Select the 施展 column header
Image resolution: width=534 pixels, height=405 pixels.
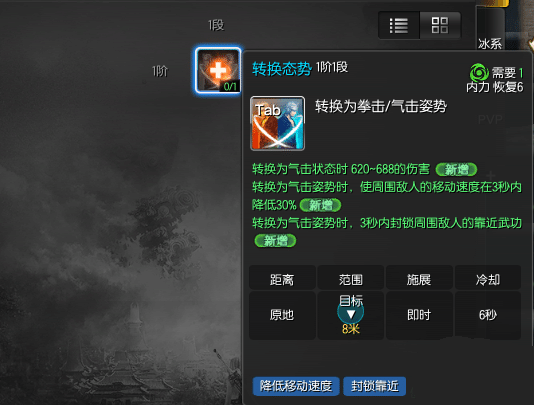(419, 280)
